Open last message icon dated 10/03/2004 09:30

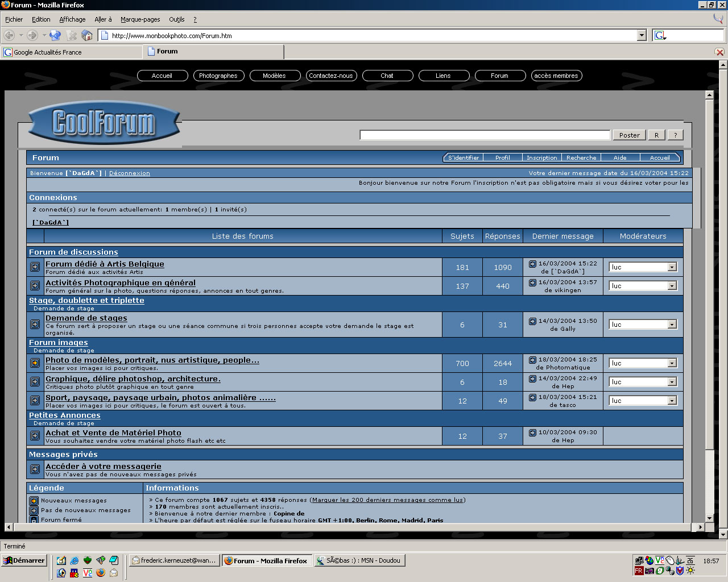pyautogui.click(x=532, y=433)
